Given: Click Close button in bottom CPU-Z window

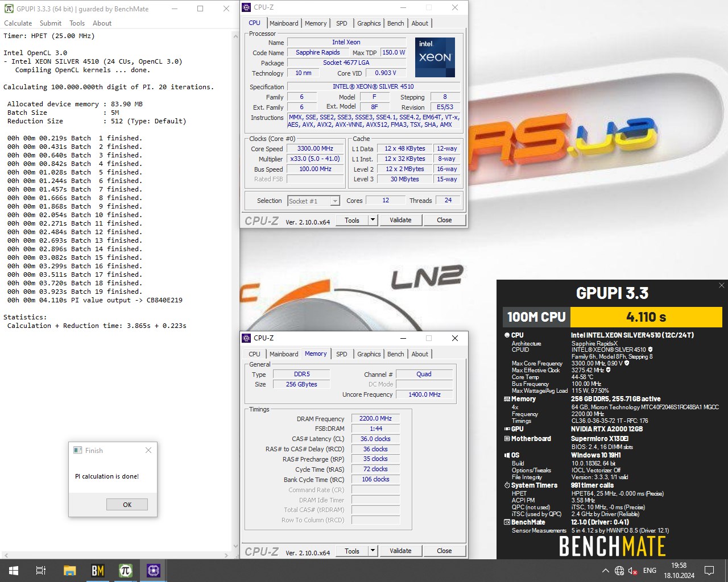Looking at the screenshot, I should pyautogui.click(x=444, y=551).
